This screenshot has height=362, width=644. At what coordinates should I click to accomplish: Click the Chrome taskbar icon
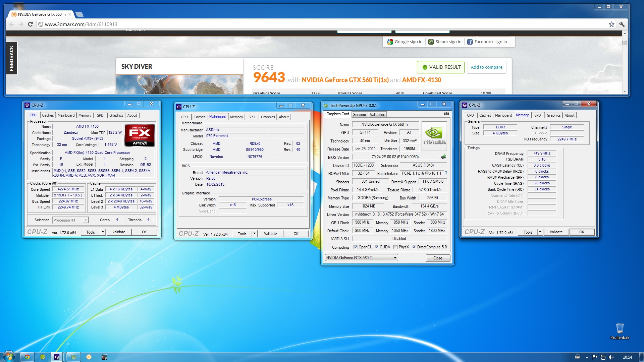pos(27,357)
